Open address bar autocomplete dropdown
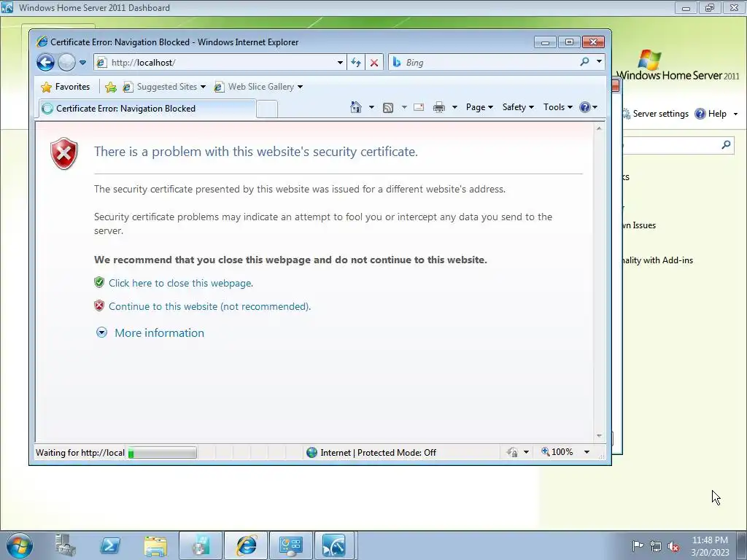This screenshot has width=747, height=560. (340, 63)
